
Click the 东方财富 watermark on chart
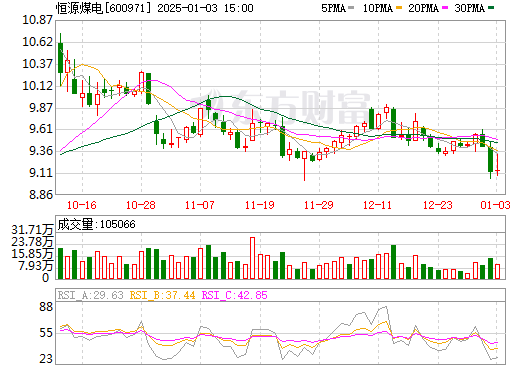pos(282,107)
